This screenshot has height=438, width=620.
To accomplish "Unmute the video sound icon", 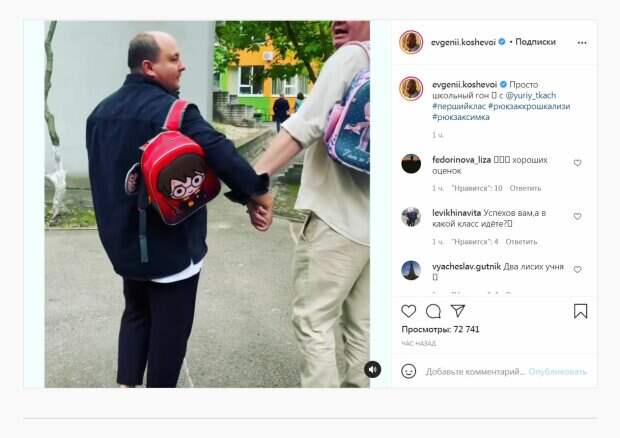I will pos(372,370).
